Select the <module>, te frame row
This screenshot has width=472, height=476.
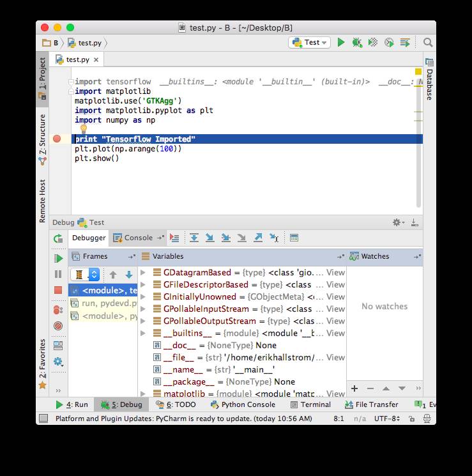pos(103,291)
